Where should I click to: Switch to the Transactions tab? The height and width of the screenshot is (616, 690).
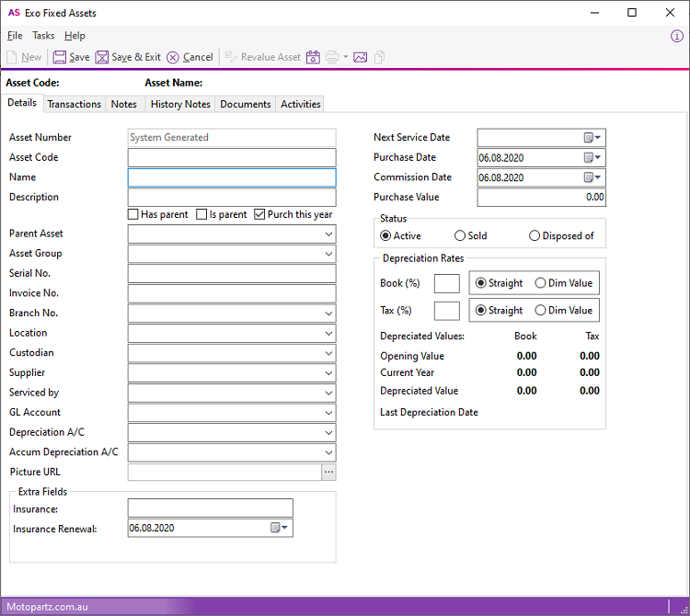click(74, 104)
